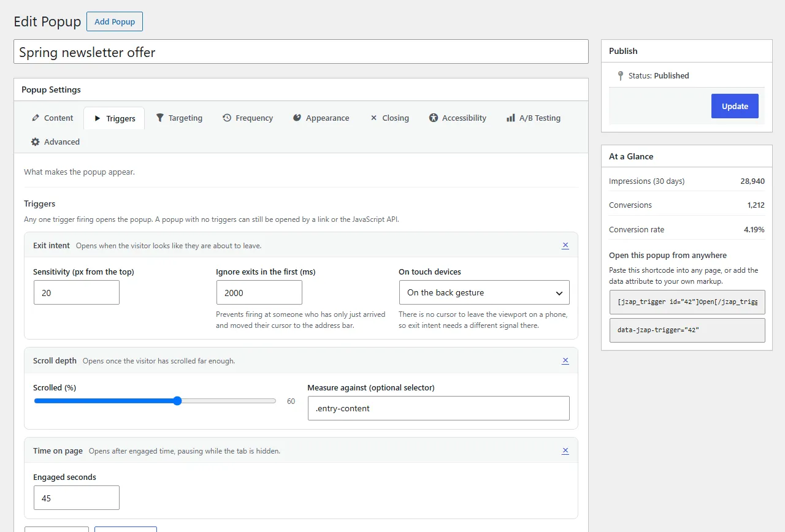The image size is (785, 532).
Task: Open the Advanced settings tab
Action: (55, 142)
